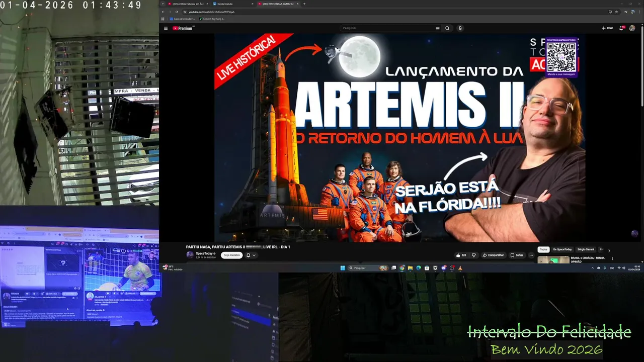Select the 'Sérgio Sacani' filter chip

coord(586,249)
